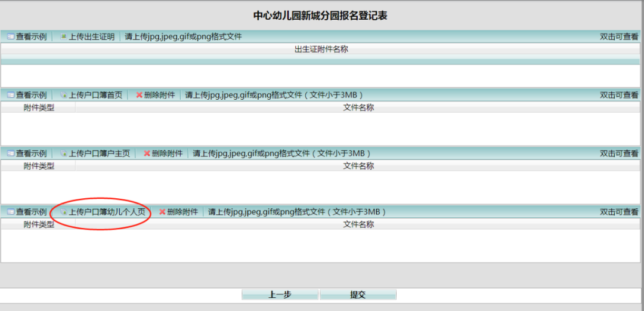Click 附件类型 header in 幼儿个人页 table

click(39, 224)
